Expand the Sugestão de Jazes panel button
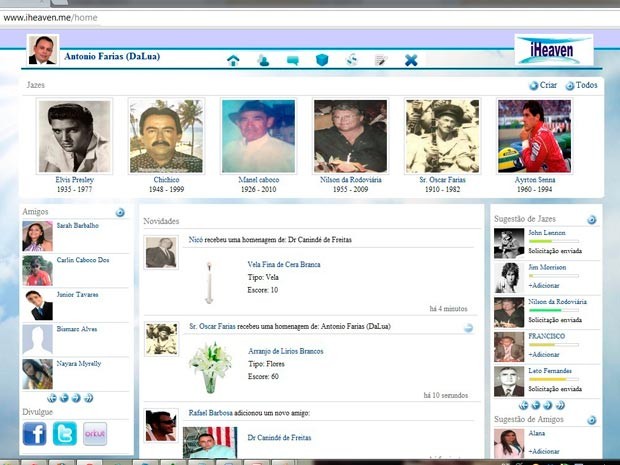The width and height of the screenshot is (620, 465). tap(591, 219)
